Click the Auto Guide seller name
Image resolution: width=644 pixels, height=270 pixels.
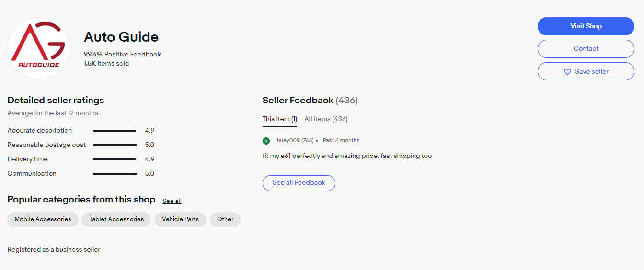pos(121,37)
